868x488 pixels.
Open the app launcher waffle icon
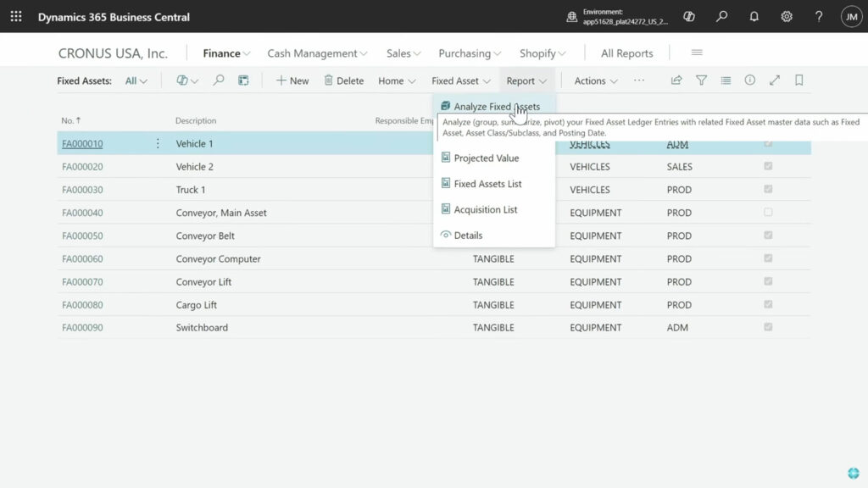point(16,17)
